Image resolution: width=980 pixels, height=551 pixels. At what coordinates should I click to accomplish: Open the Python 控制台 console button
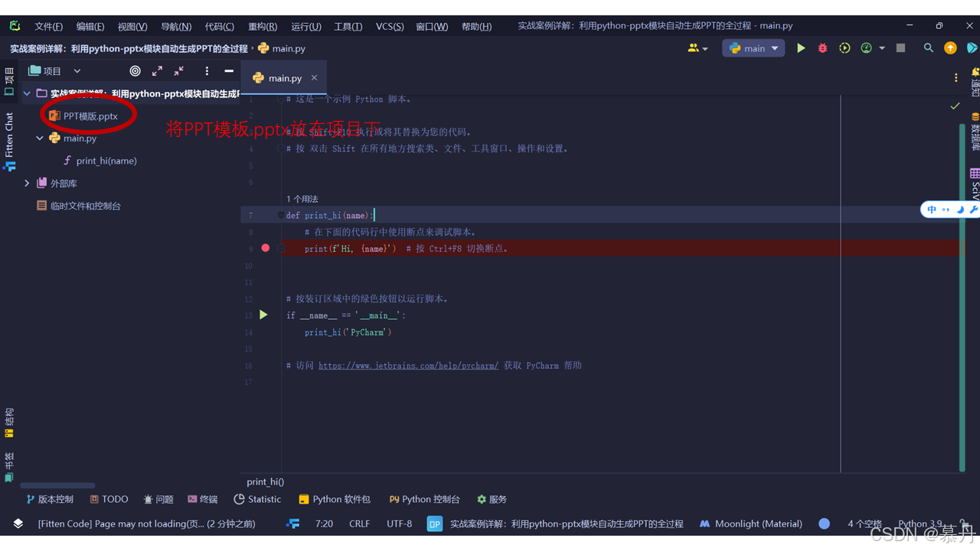[x=424, y=499]
